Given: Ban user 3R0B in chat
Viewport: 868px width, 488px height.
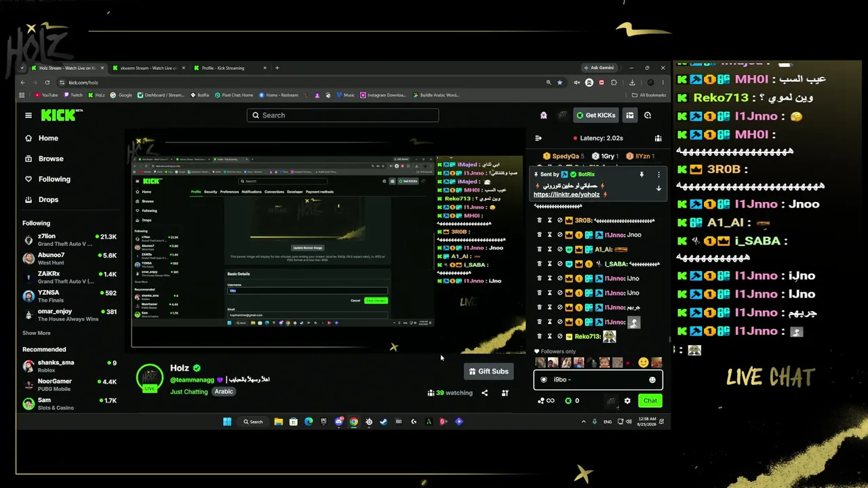Looking at the screenshot, I should tap(560, 220).
